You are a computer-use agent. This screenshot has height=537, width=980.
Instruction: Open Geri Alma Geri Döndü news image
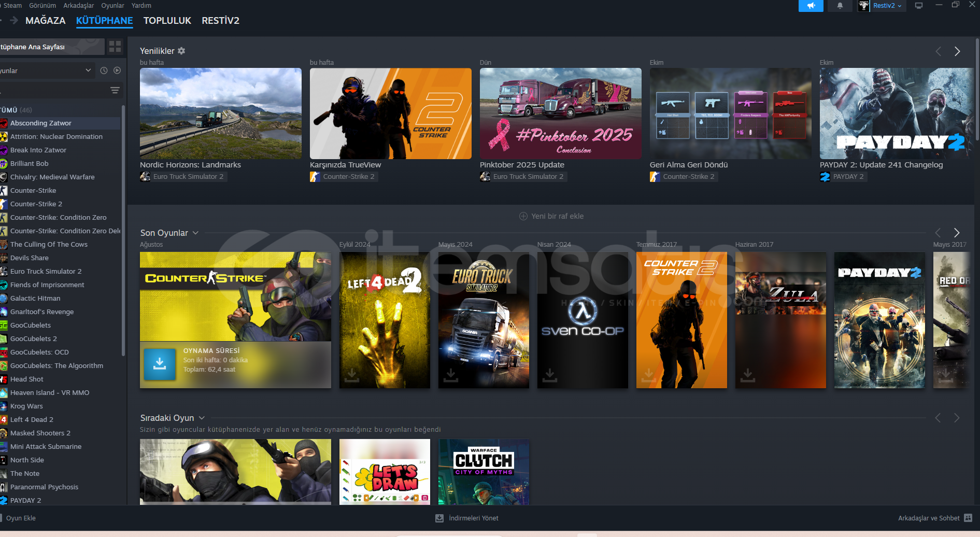731,114
